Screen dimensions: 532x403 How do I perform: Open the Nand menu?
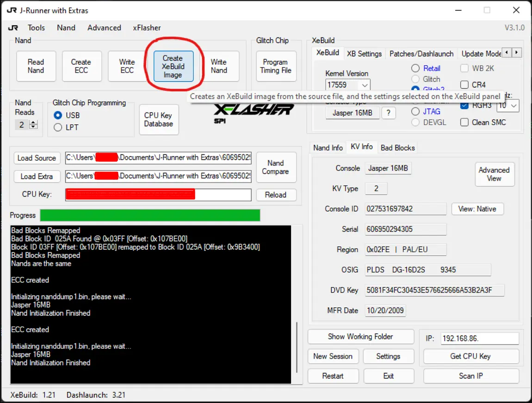pyautogui.click(x=66, y=28)
